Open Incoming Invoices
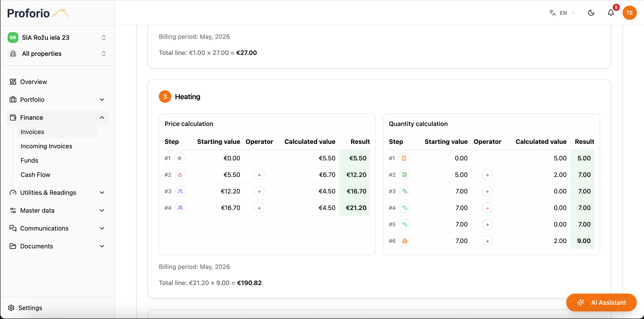Viewport: 644px width, 319px height. coord(57,146)
